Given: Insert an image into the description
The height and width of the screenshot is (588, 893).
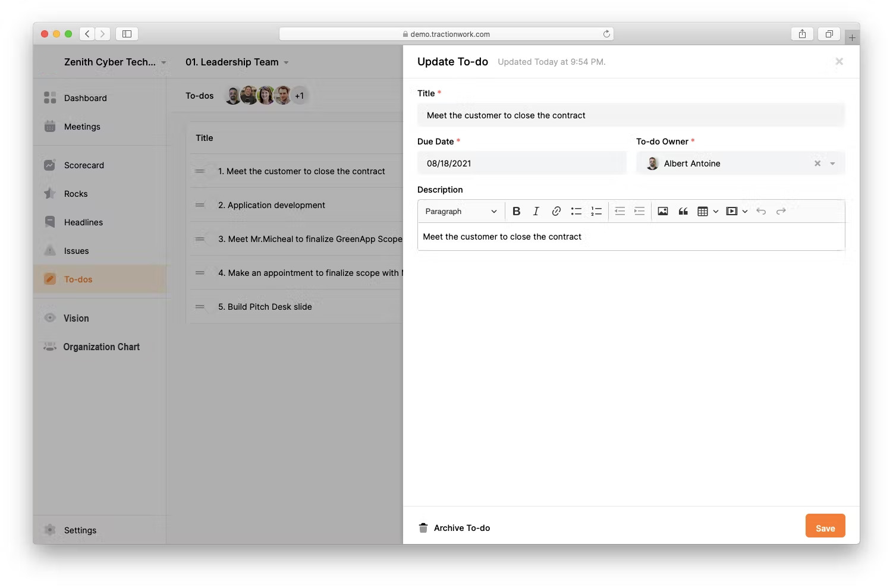Looking at the screenshot, I should (x=663, y=211).
